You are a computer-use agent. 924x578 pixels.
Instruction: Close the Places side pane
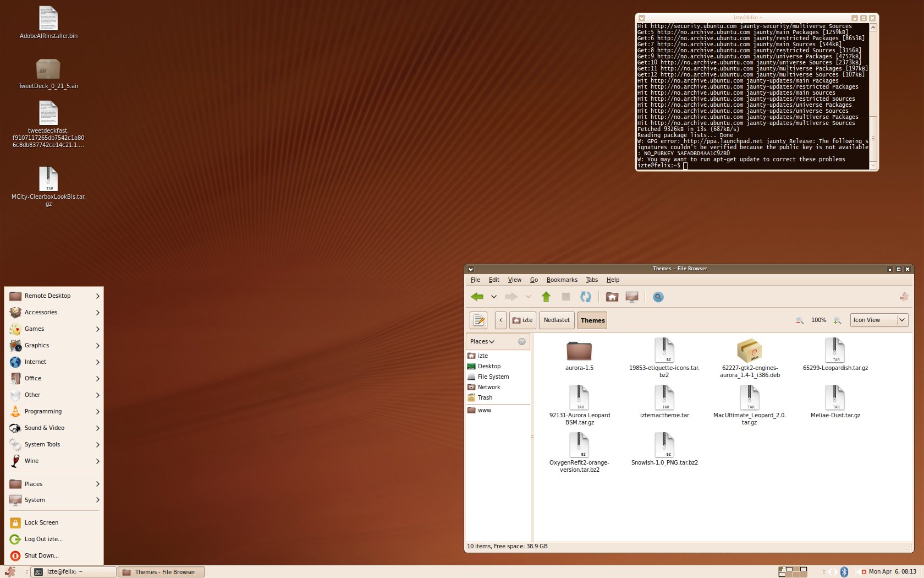(x=522, y=342)
